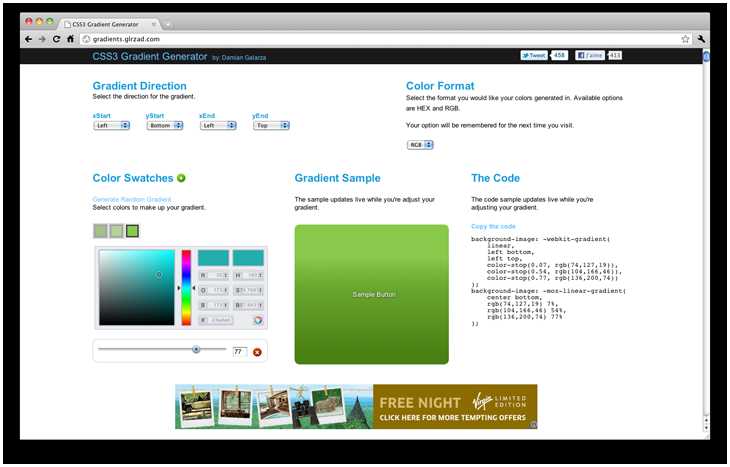Open the yStart dropdown showing Bottom
The height and width of the screenshot is (467, 730).
pyautogui.click(x=165, y=126)
